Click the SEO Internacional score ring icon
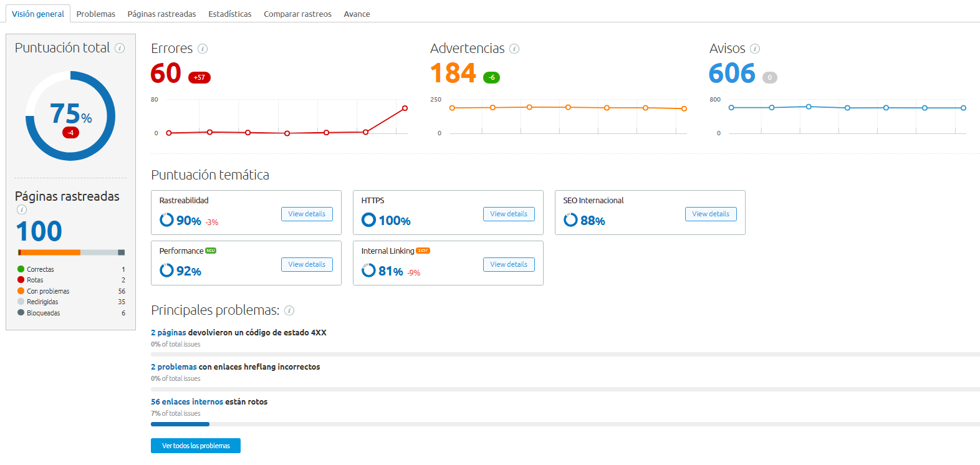 [x=570, y=220]
